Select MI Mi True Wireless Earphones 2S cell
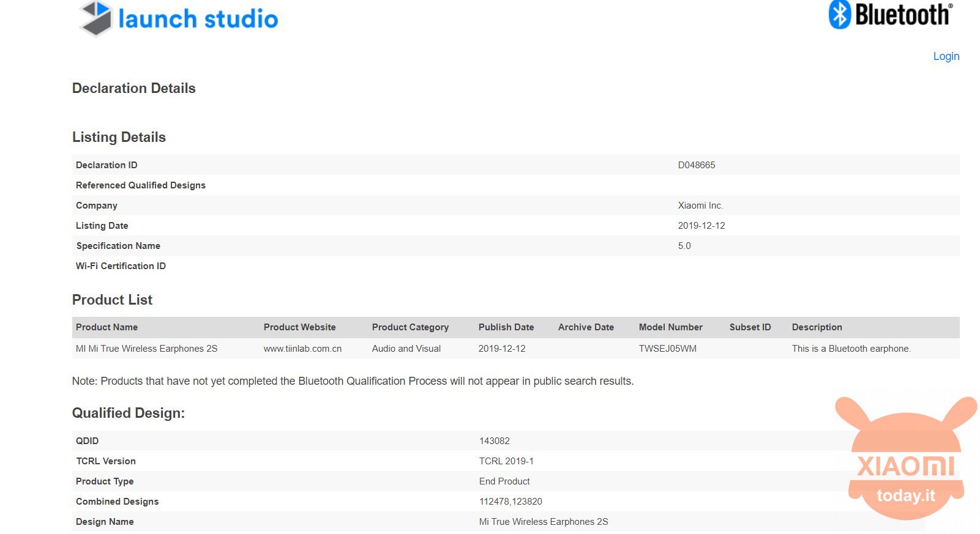Viewport: 980px width, 534px height. tap(147, 349)
